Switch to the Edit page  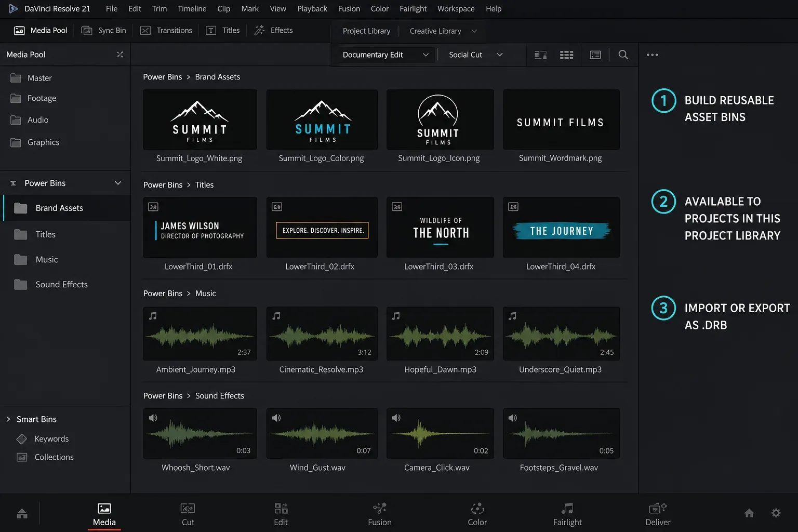281,514
